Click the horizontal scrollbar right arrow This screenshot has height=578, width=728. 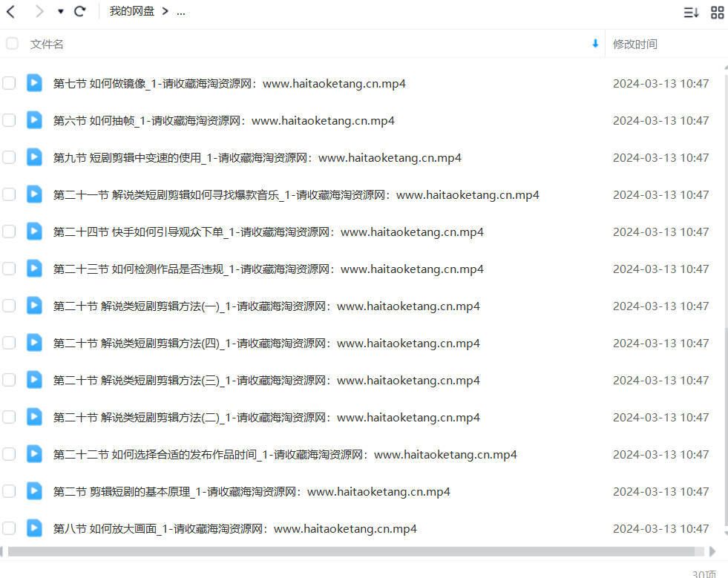(x=712, y=551)
